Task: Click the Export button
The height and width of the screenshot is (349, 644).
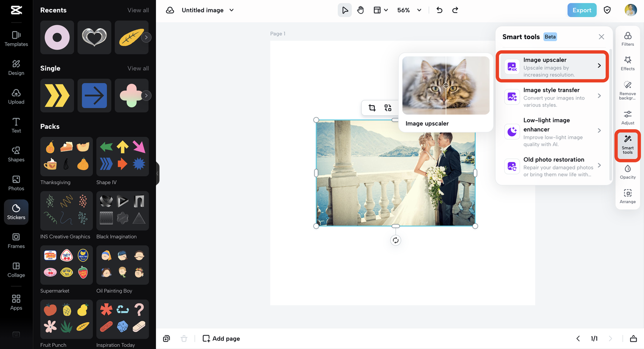Action: (x=582, y=10)
